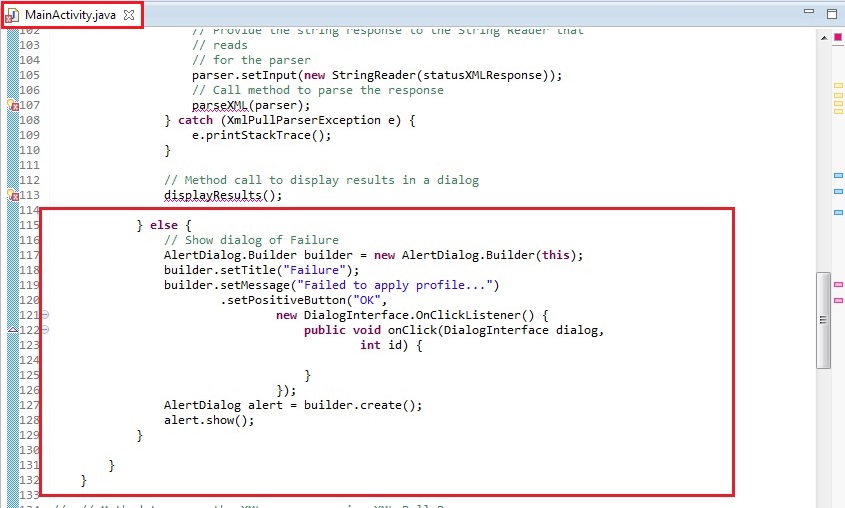
Task: Collapse the onClick method fold at line 122
Action: point(45,330)
